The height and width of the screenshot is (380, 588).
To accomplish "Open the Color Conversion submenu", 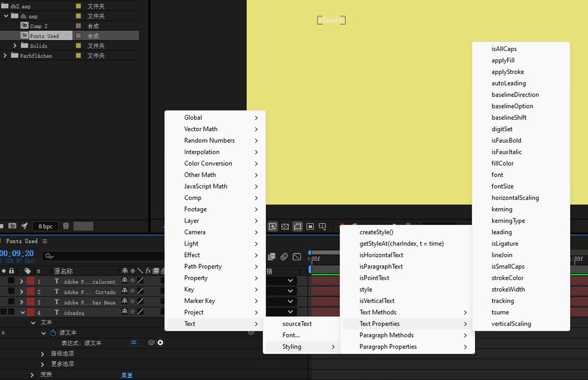I will 215,163.
